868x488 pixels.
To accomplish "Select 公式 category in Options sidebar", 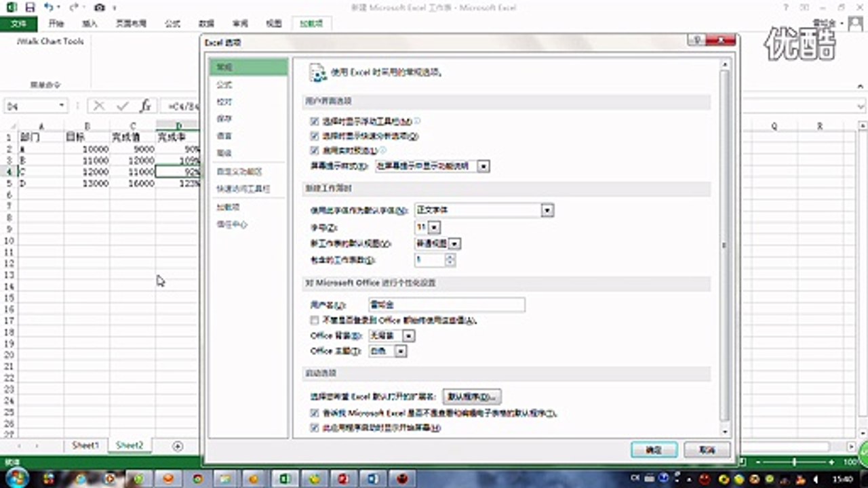I will click(x=248, y=85).
